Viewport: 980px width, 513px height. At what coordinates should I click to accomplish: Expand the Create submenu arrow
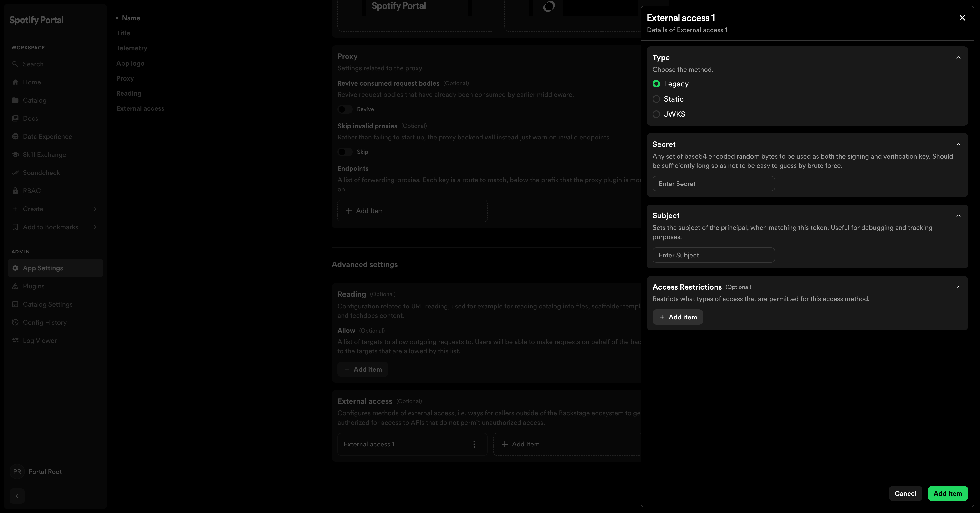(x=95, y=209)
